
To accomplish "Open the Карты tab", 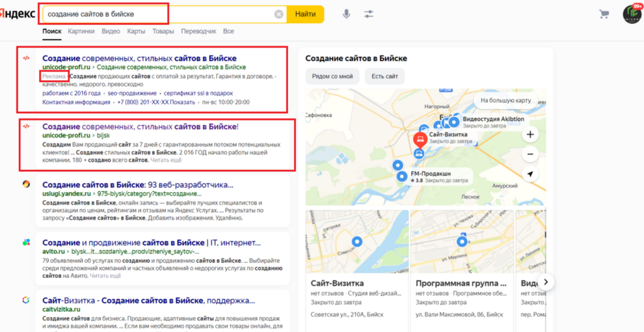I will [136, 31].
